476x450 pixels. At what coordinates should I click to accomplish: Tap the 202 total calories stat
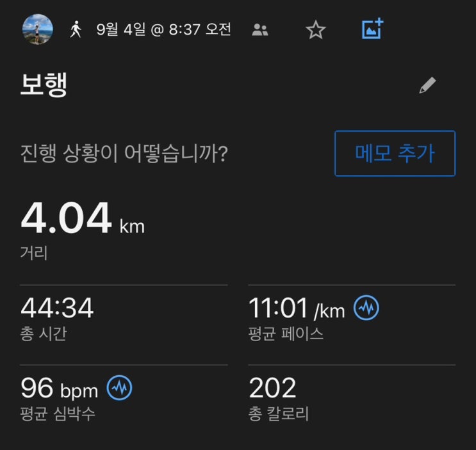[x=272, y=387]
